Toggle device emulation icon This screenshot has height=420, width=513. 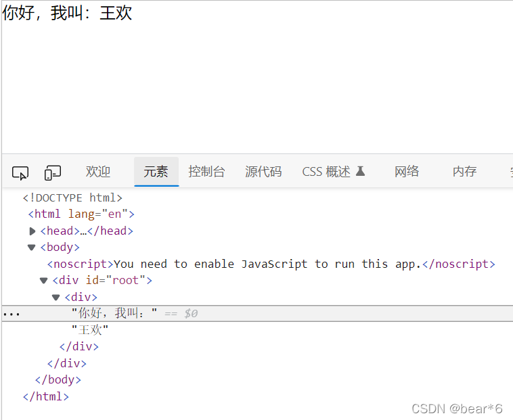[52, 172]
